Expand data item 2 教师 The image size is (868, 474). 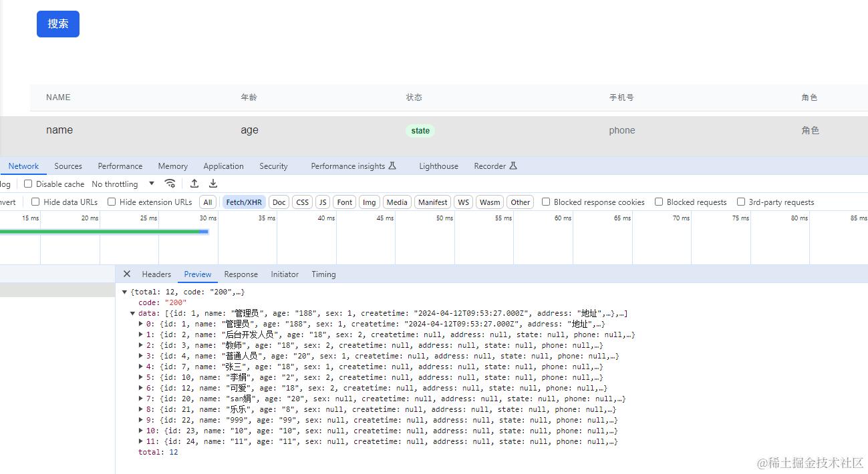(141, 346)
